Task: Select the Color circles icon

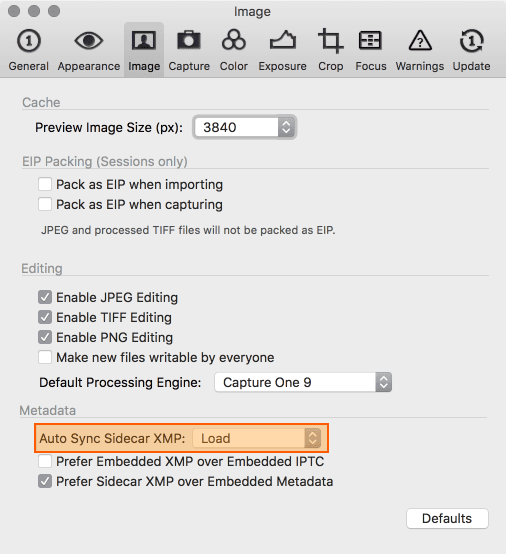Action: [234, 40]
